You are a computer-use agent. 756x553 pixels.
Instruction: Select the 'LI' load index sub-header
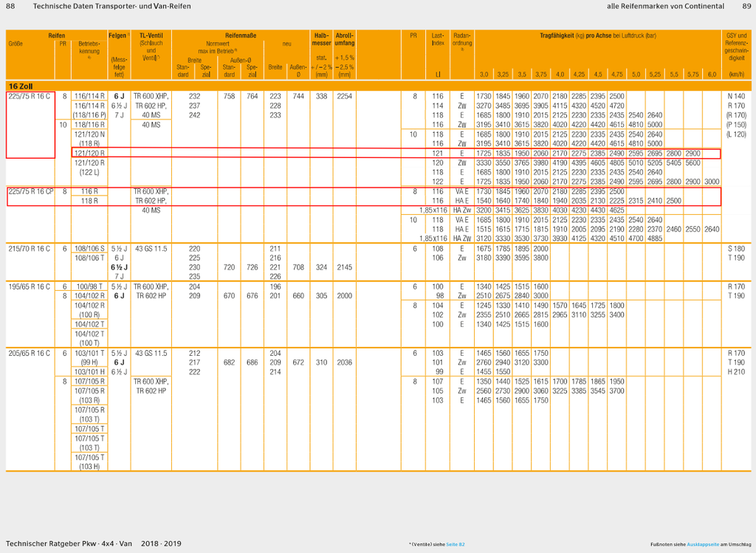point(438,75)
